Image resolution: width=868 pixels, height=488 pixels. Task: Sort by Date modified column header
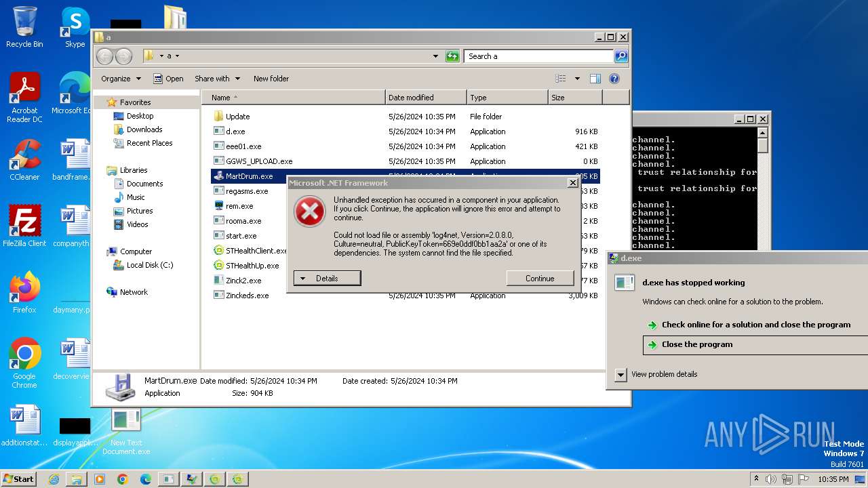click(x=426, y=98)
